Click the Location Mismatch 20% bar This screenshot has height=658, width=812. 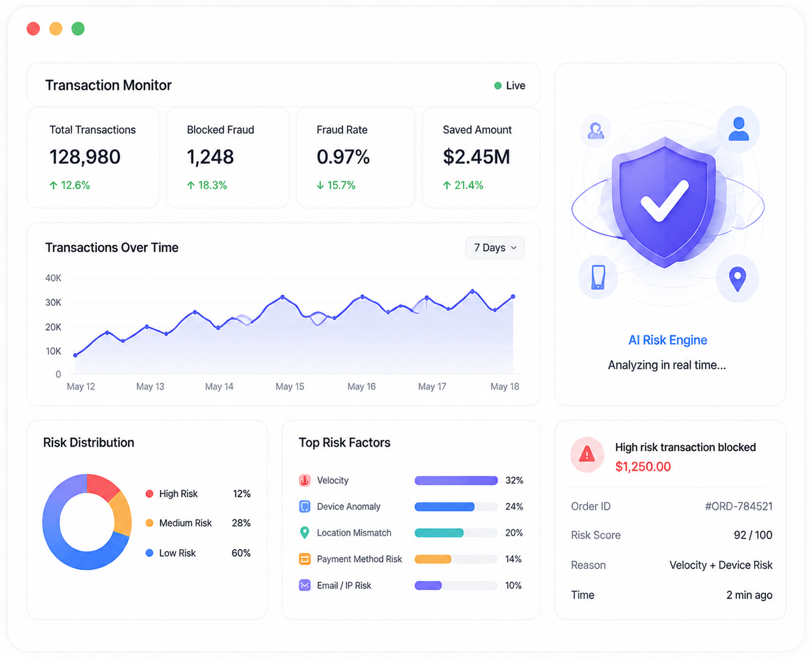pyautogui.click(x=456, y=533)
